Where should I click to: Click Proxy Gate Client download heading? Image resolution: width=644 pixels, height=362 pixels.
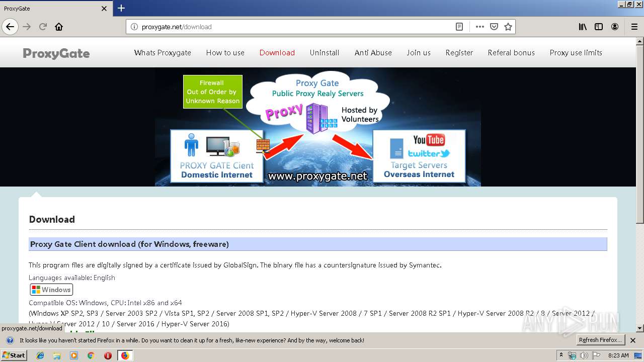click(129, 244)
